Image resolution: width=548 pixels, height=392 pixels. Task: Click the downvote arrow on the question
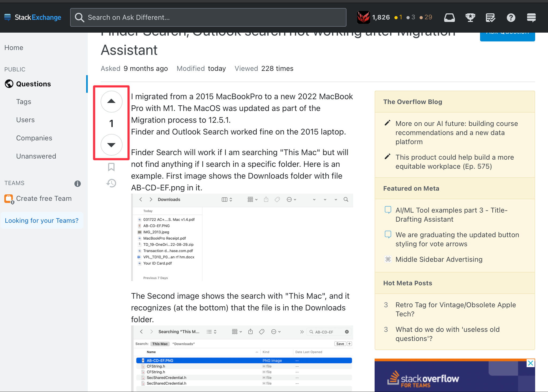pos(112,144)
